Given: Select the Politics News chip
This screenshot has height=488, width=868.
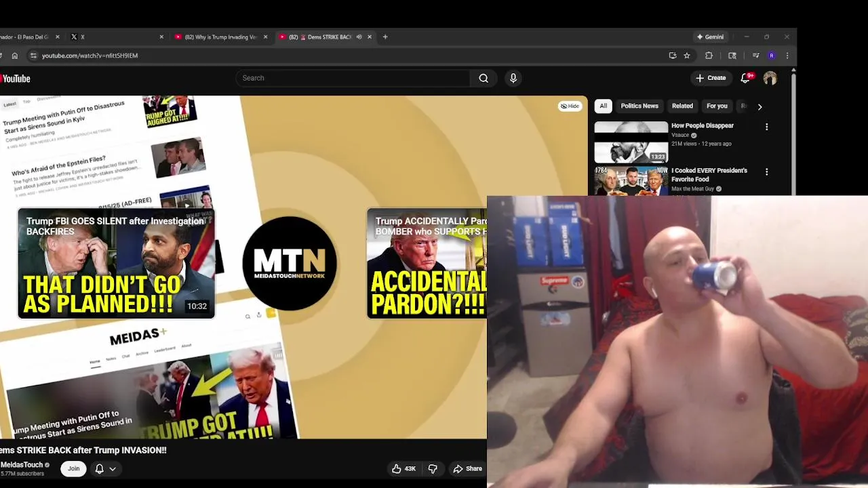Looking at the screenshot, I should pos(639,106).
